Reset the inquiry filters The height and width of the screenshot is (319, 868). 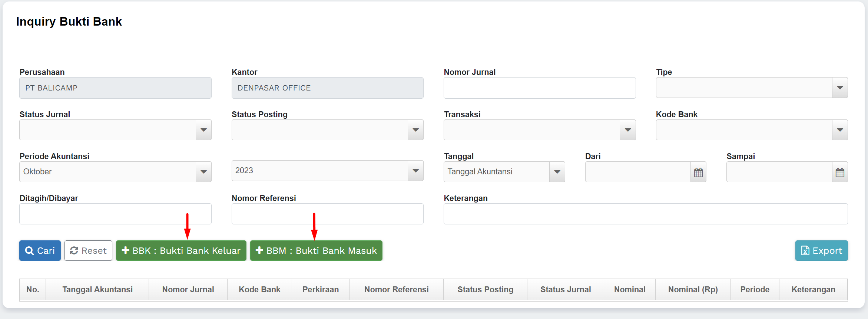88,251
